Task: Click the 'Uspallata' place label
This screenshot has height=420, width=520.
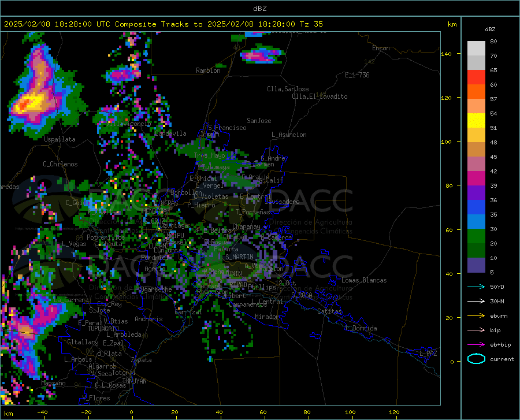Action: coord(60,139)
